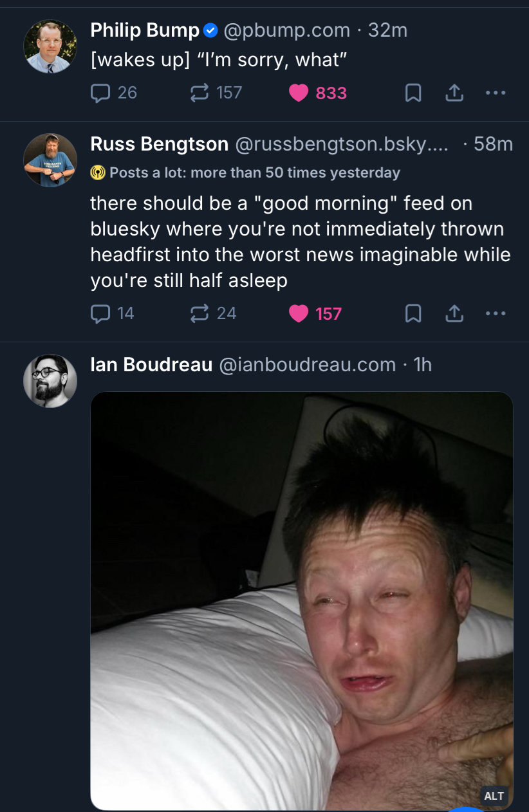529x812 pixels.
Task: Open more options on Philip Bump's post
Action: pyautogui.click(x=496, y=93)
